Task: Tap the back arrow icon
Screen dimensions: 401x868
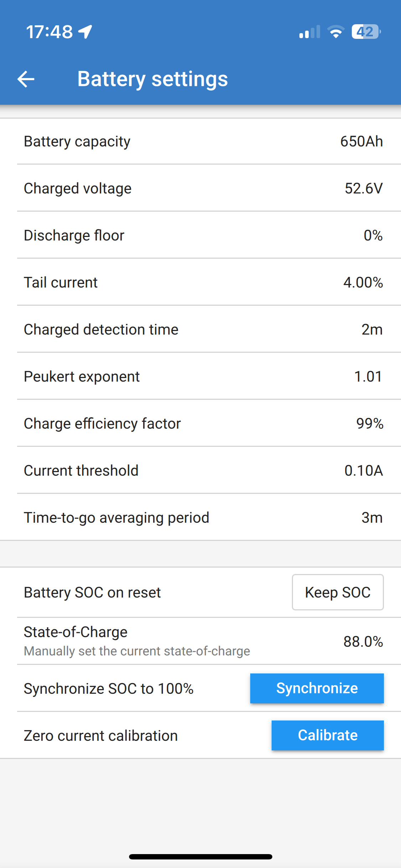Action: [x=26, y=79]
